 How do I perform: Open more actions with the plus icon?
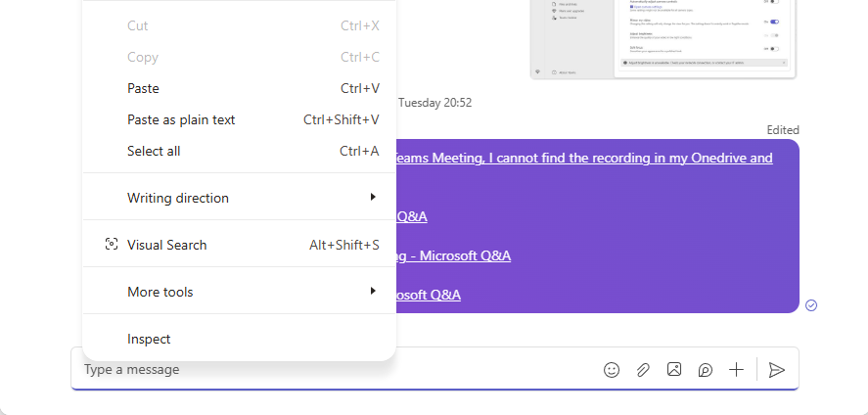[x=736, y=370]
